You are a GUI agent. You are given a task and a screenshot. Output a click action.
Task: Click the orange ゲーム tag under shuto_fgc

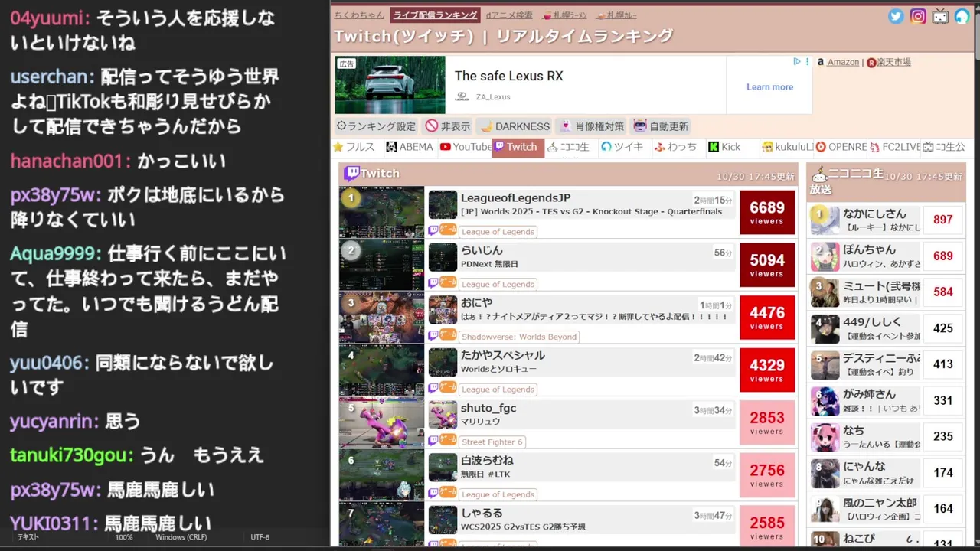(x=448, y=440)
